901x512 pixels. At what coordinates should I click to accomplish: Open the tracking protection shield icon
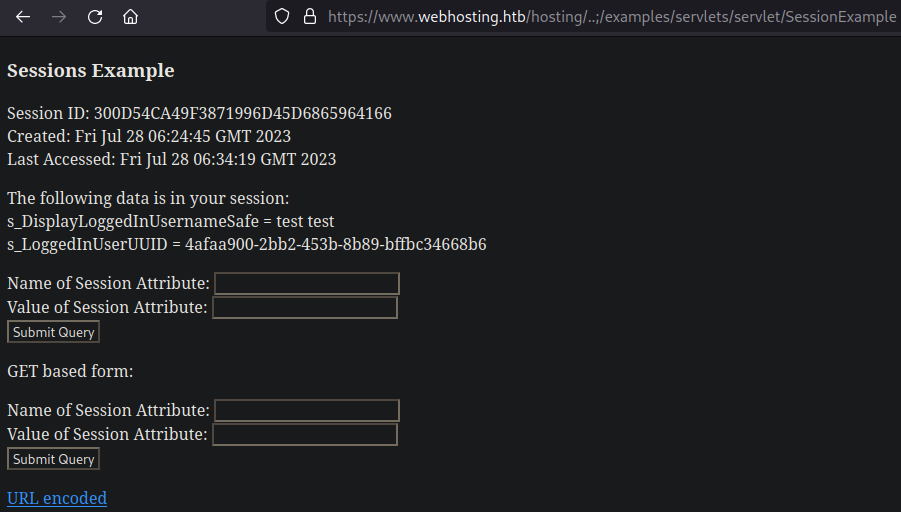pos(282,17)
